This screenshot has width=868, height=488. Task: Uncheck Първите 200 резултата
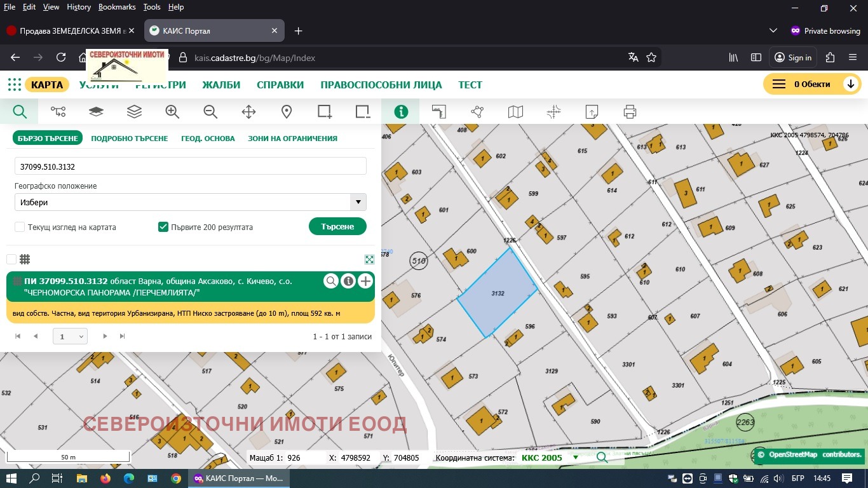pos(163,226)
